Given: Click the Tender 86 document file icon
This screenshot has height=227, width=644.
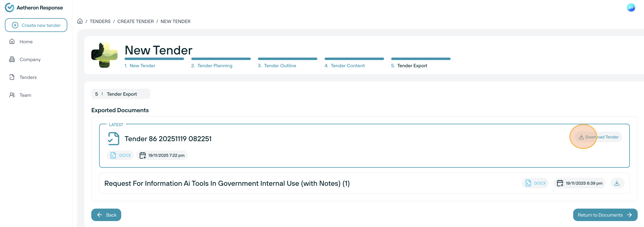Looking at the screenshot, I should click(x=114, y=139).
